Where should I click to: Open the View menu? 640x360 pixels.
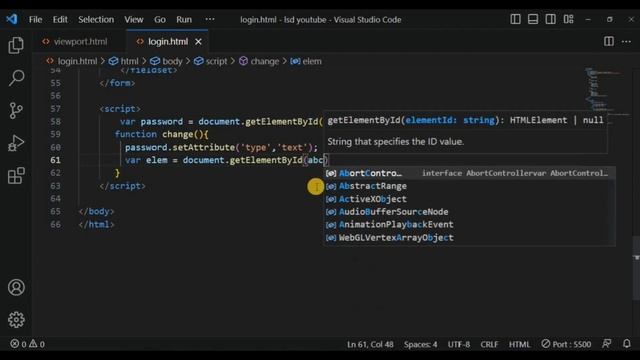pyautogui.click(x=133, y=20)
